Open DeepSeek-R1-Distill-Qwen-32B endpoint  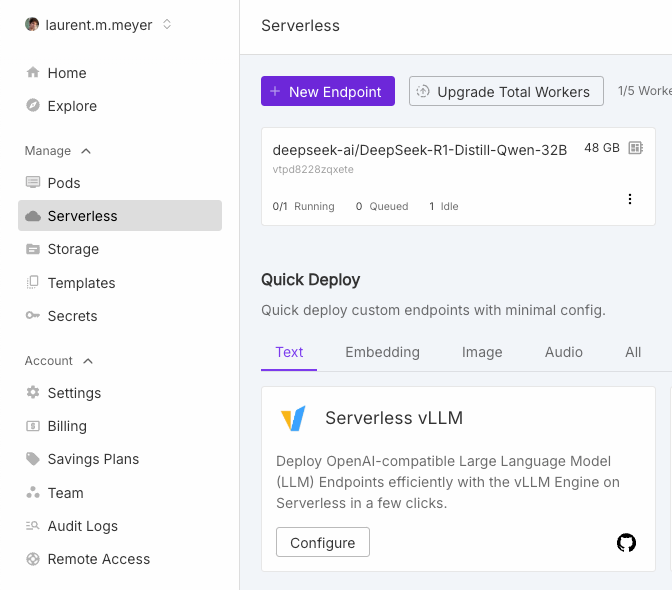tap(420, 150)
